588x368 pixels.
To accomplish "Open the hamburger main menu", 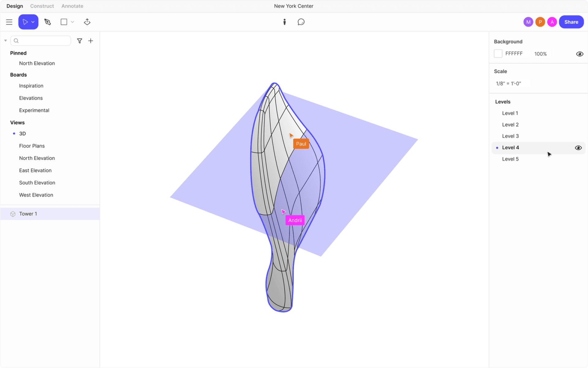I will (9, 22).
